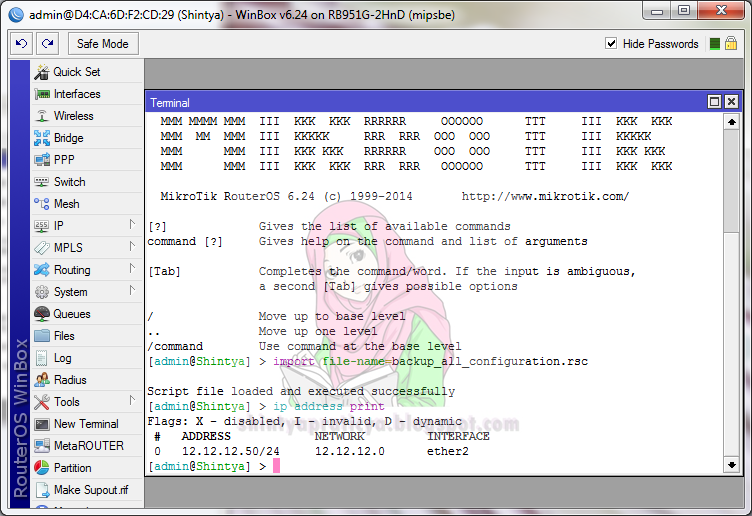This screenshot has height=516, width=752.
Task: Click the Log document icon
Action: click(42, 358)
